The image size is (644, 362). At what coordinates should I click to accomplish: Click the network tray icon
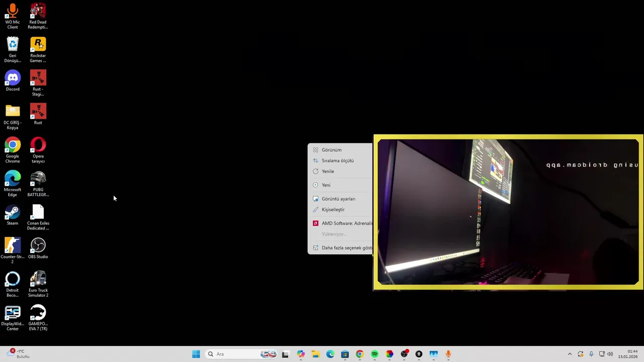click(x=602, y=354)
